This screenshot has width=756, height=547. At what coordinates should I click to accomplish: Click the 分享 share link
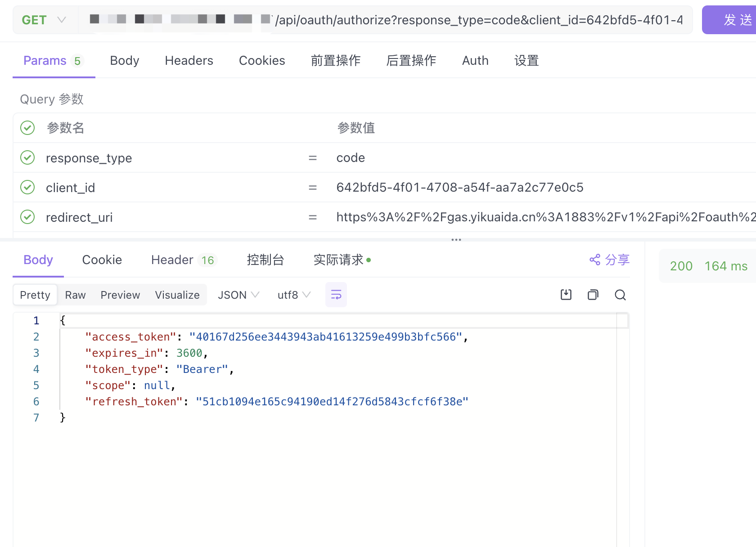point(609,260)
